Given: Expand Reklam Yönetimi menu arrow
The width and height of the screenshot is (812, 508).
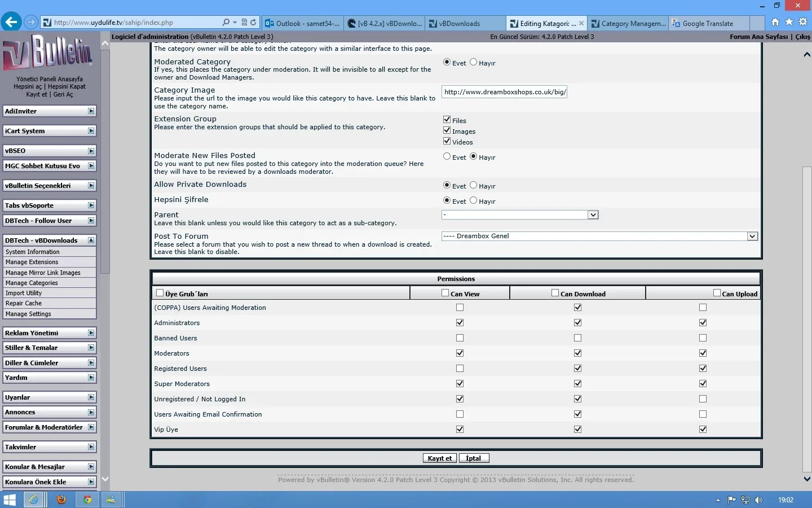Looking at the screenshot, I should pos(91,333).
